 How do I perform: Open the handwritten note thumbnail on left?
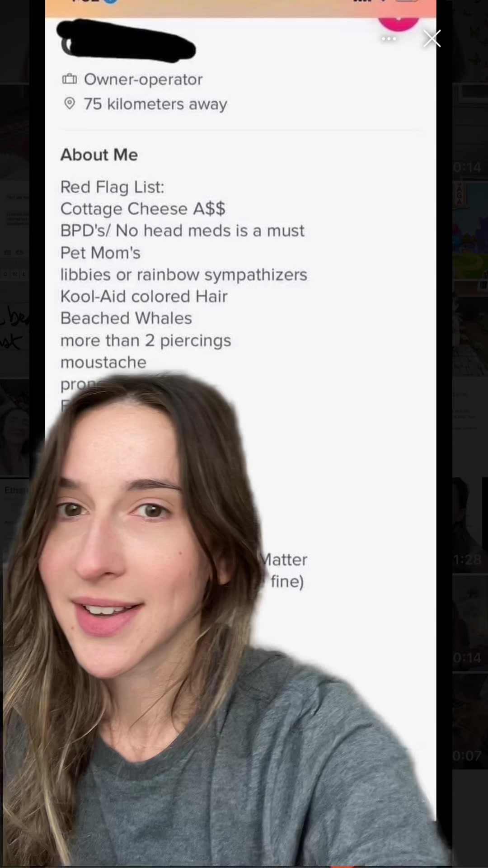tap(14, 330)
